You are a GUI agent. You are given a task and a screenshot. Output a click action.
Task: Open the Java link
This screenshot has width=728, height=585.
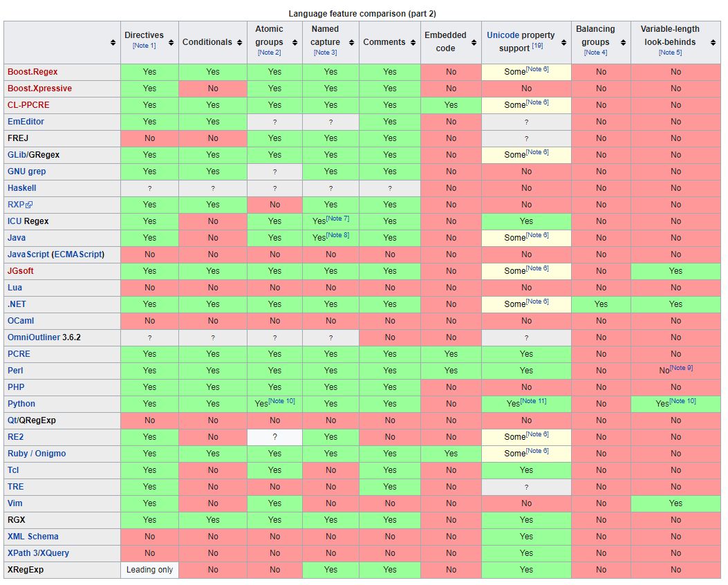click(17, 238)
